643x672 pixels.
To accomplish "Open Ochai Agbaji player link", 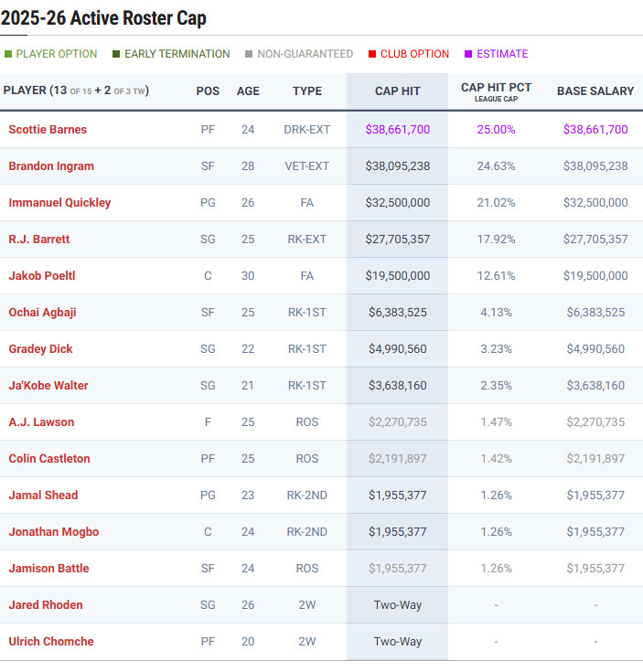I will tap(42, 313).
